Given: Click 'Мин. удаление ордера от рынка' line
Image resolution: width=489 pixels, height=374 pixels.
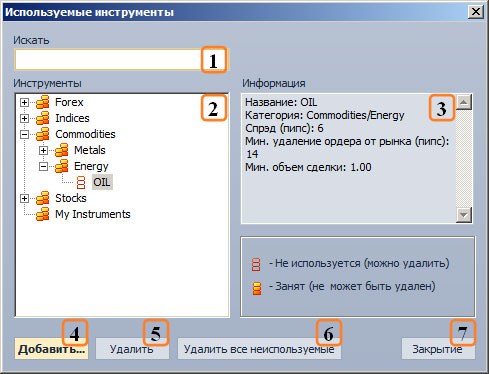Looking at the screenshot, I should 347,148.
